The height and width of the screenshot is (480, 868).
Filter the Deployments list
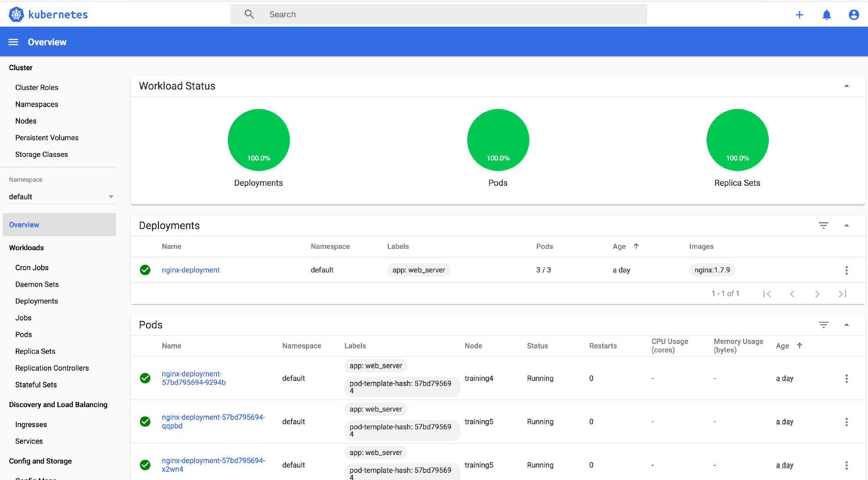[823, 225]
